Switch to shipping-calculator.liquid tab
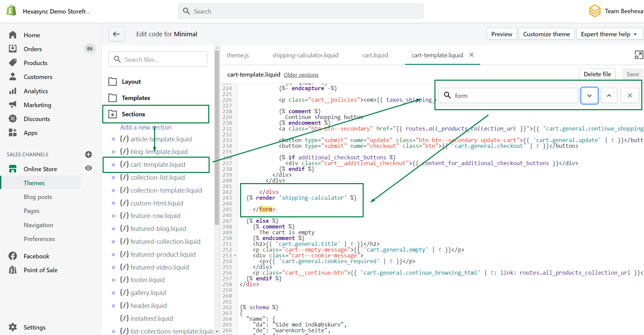The width and height of the screenshot is (644, 335). click(x=305, y=55)
